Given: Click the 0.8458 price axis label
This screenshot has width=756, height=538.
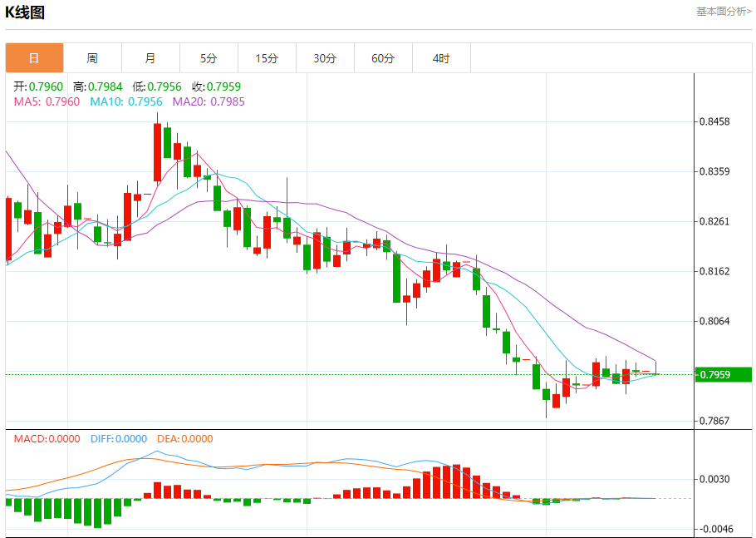Looking at the screenshot, I should [714, 121].
